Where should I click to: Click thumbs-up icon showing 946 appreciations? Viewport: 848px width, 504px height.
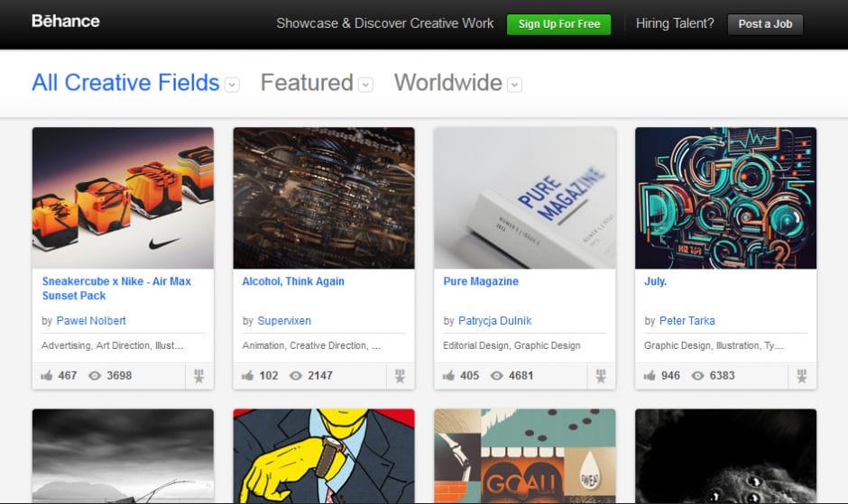coord(650,375)
